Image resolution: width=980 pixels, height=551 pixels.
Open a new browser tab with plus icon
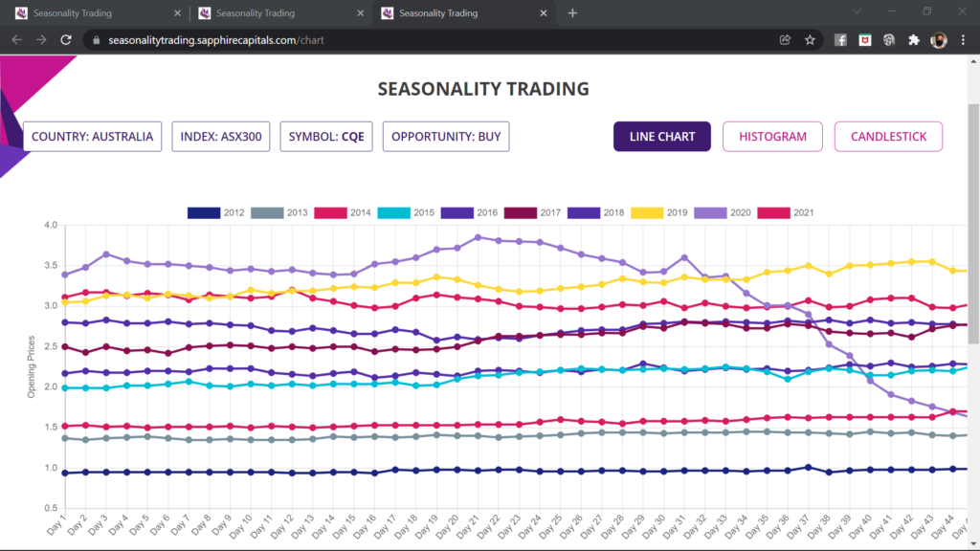tap(572, 13)
